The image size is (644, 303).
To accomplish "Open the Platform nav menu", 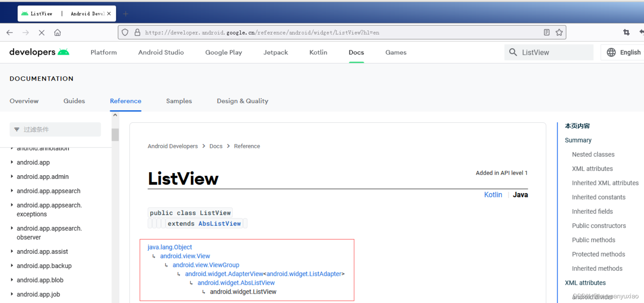I will tap(104, 52).
